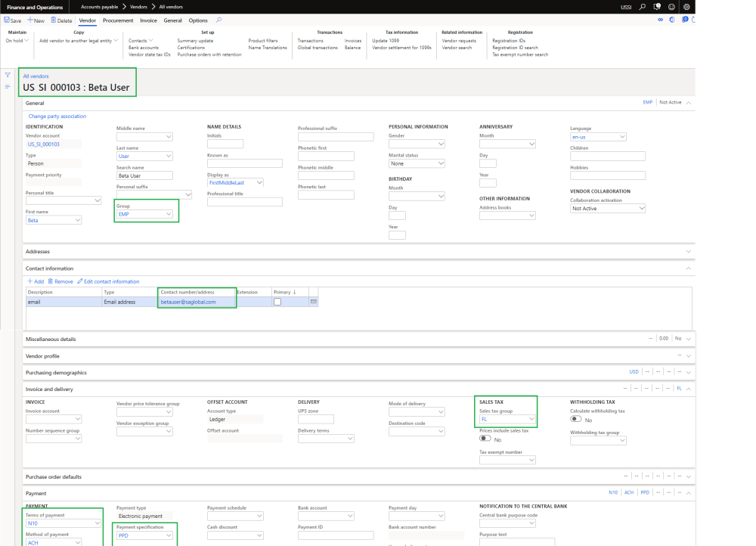
Task: Click the connector icon near top right
Action: pos(661,20)
